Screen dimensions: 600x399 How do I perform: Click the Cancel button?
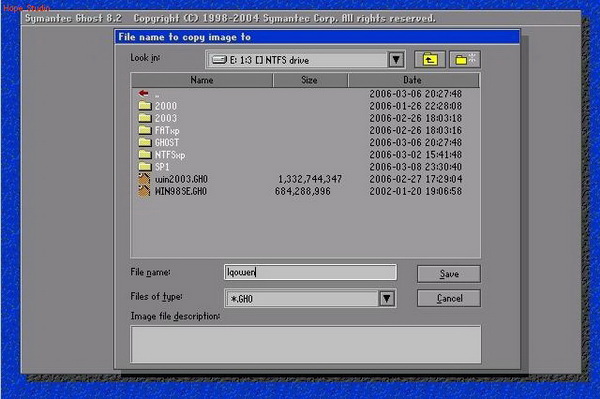coord(448,298)
